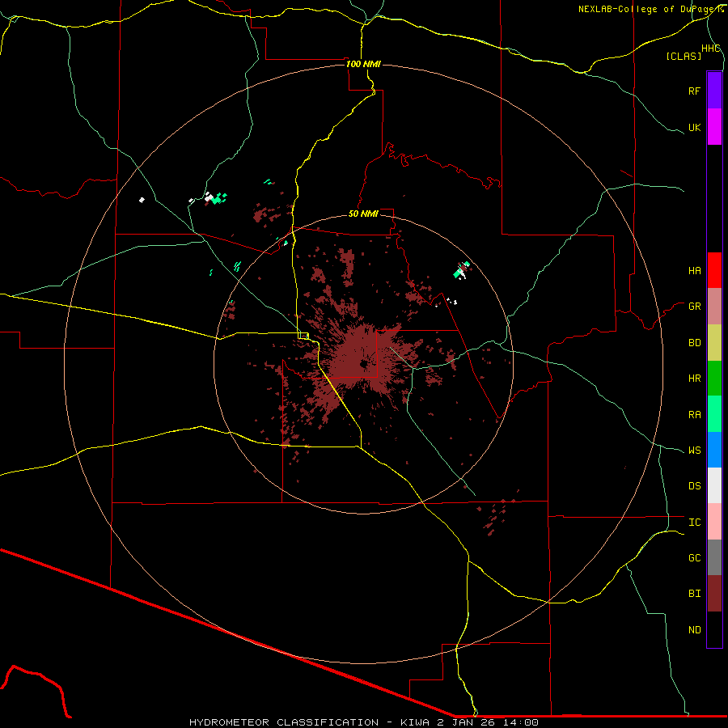Image resolution: width=728 pixels, height=728 pixels.
Task: Click the light pink IC legend swatch
Action: 714,522
